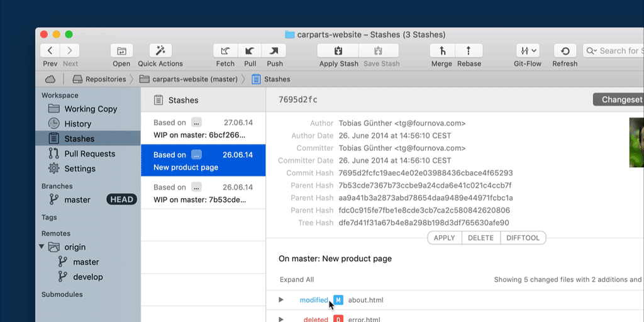The image size is (644, 322).
Task: Refresh the repository view
Action: [565, 51]
